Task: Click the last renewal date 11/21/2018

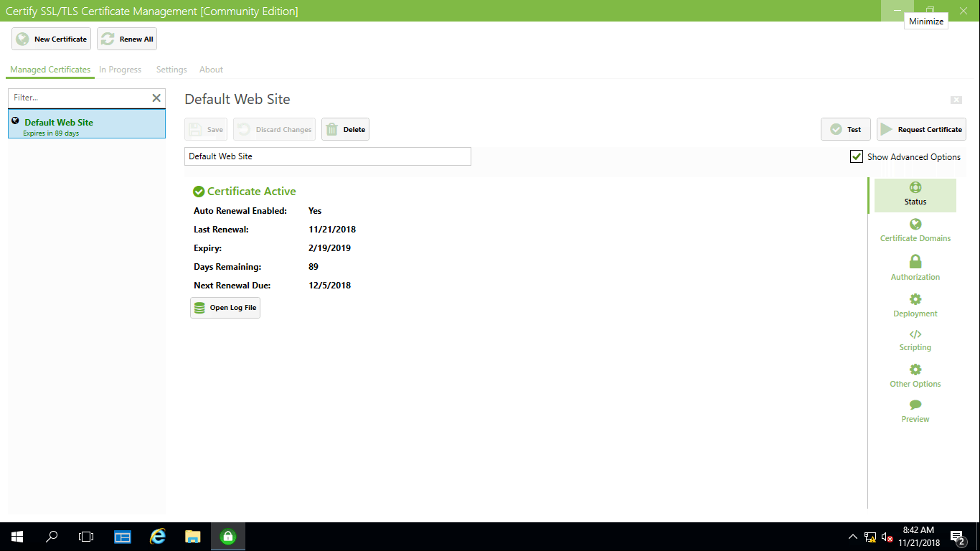Action: coord(332,230)
